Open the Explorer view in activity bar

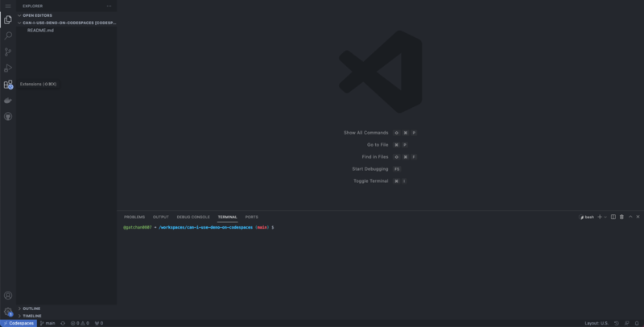click(x=8, y=19)
